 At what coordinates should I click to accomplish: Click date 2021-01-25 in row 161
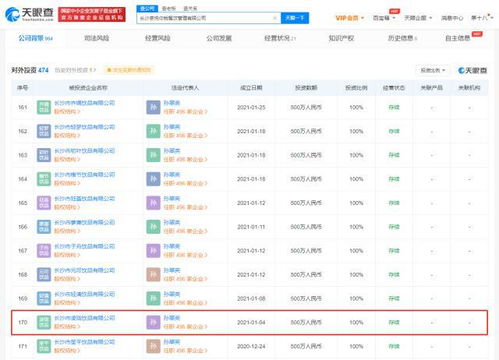tap(251, 107)
